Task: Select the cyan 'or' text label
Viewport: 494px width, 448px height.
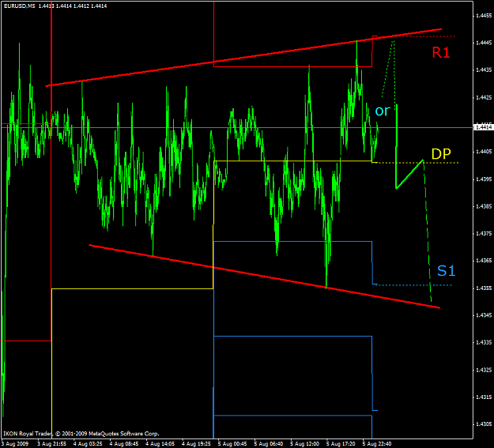Action: (x=383, y=111)
